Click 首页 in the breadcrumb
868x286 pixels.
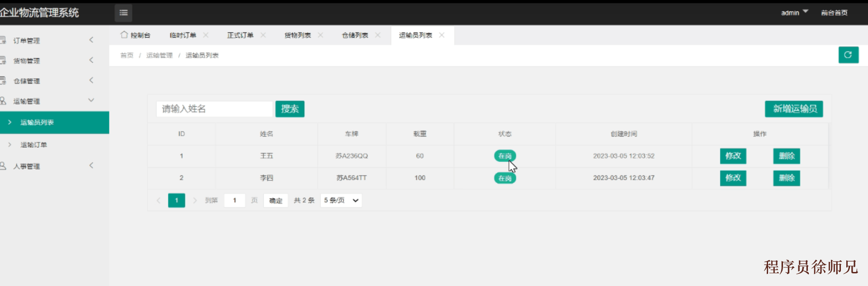click(x=127, y=55)
